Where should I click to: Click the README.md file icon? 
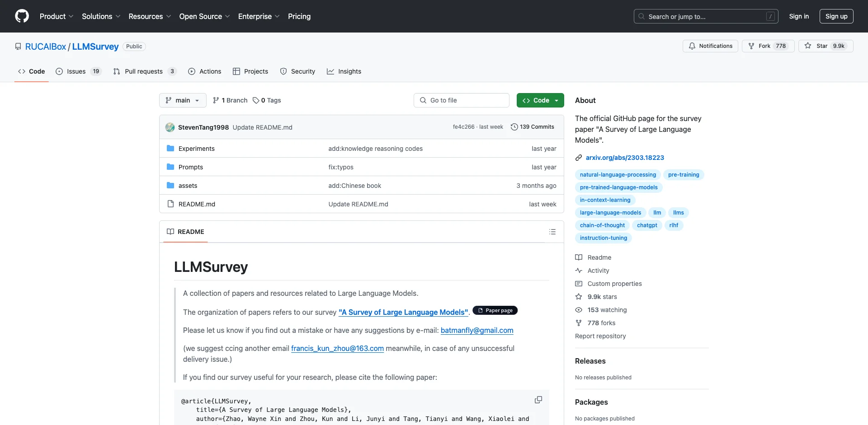[170, 204]
